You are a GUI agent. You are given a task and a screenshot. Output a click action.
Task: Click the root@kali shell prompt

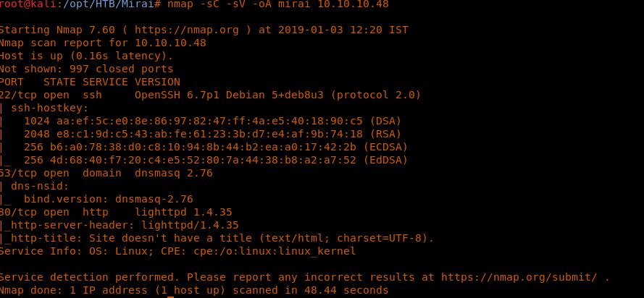(x=26, y=4)
